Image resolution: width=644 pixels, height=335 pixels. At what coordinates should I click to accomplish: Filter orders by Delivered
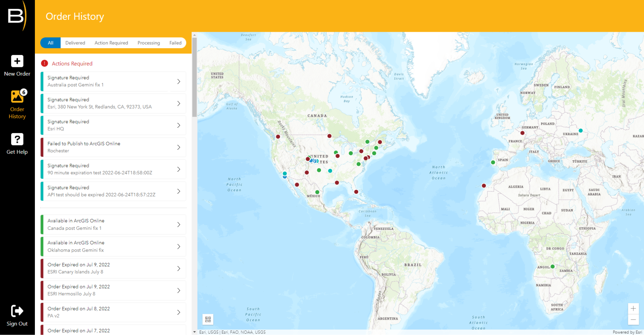point(75,43)
